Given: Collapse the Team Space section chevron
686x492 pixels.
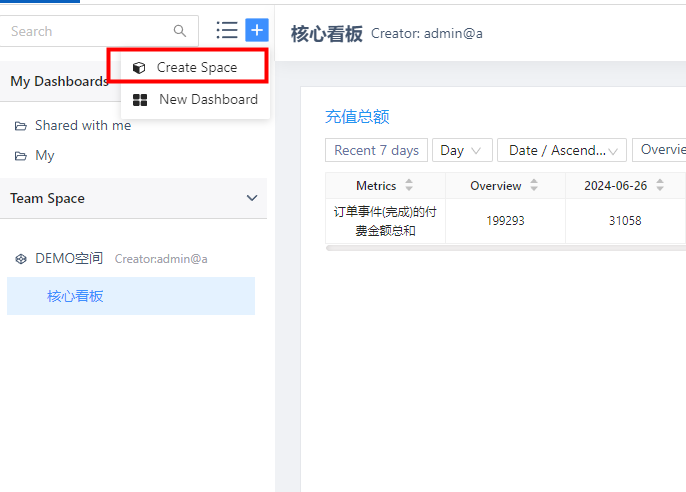Looking at the screenshot, I should tap(252, 198).
